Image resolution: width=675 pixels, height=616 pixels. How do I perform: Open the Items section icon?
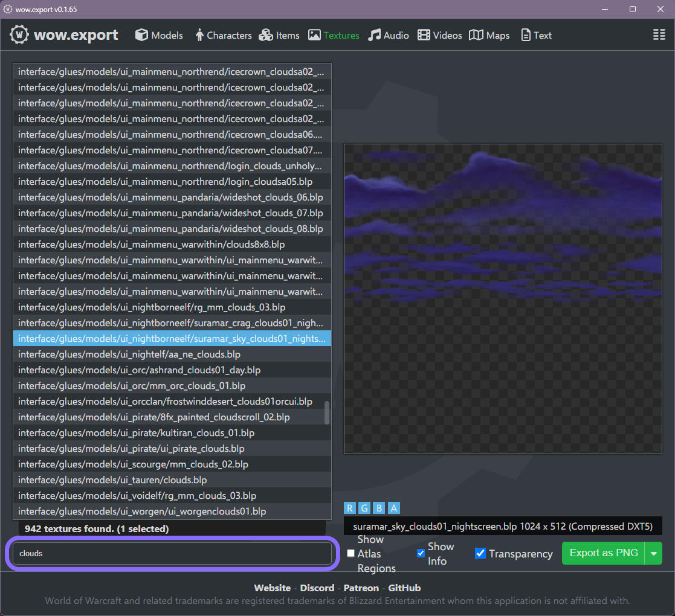[265, 35]
